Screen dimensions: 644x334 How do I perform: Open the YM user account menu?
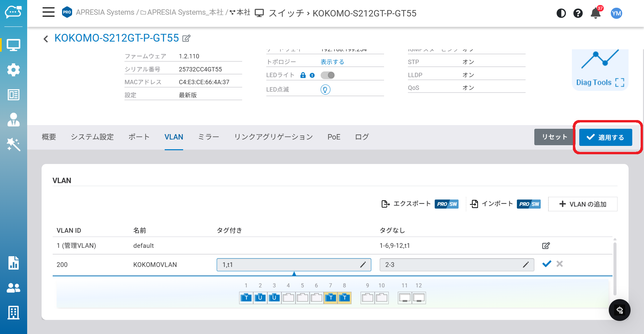pyautogui.click(x=616, y=13)
